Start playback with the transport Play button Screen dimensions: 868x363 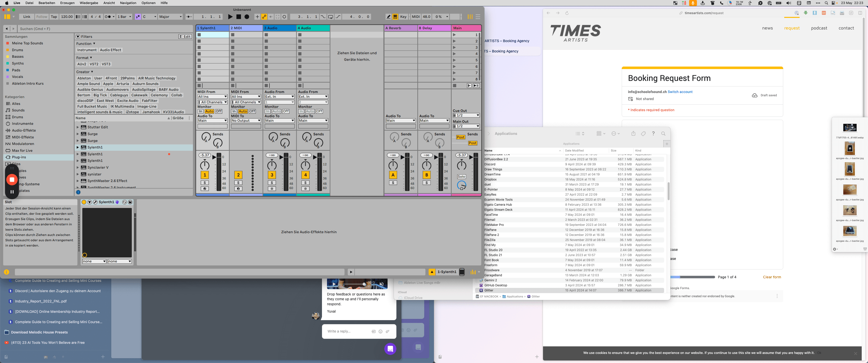230,16
